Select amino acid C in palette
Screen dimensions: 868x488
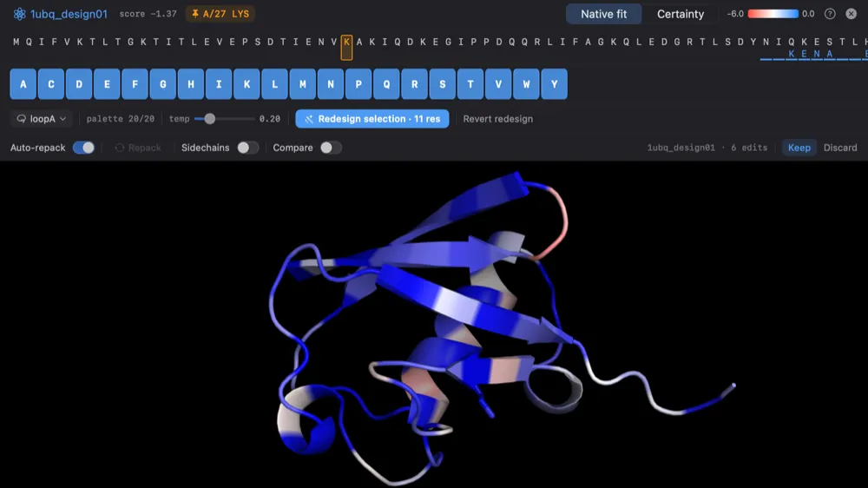coord(51,84)
